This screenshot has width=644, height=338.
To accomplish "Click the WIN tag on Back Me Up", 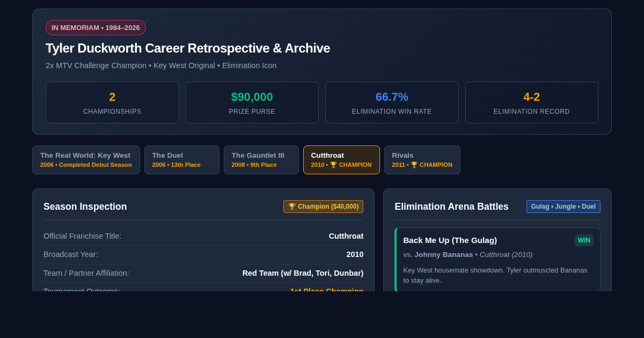I will (584, 240).
